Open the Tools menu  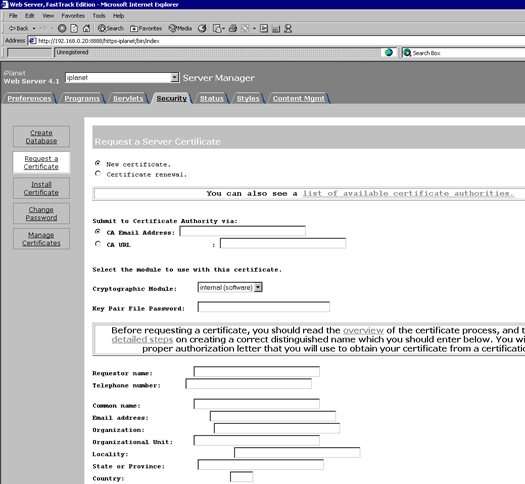pos(99,16)
